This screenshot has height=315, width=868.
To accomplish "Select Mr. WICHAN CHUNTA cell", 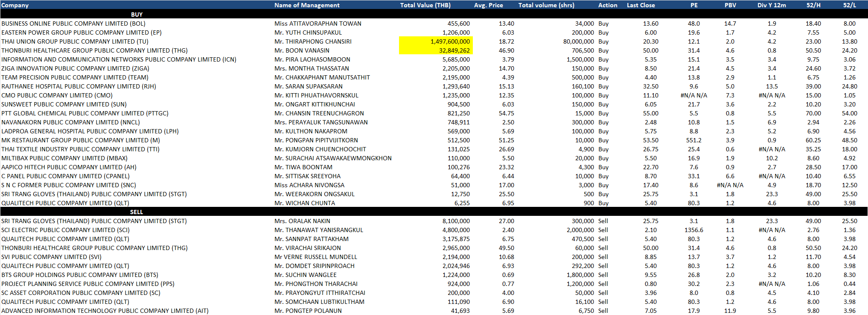I will (x=305, y=203).
